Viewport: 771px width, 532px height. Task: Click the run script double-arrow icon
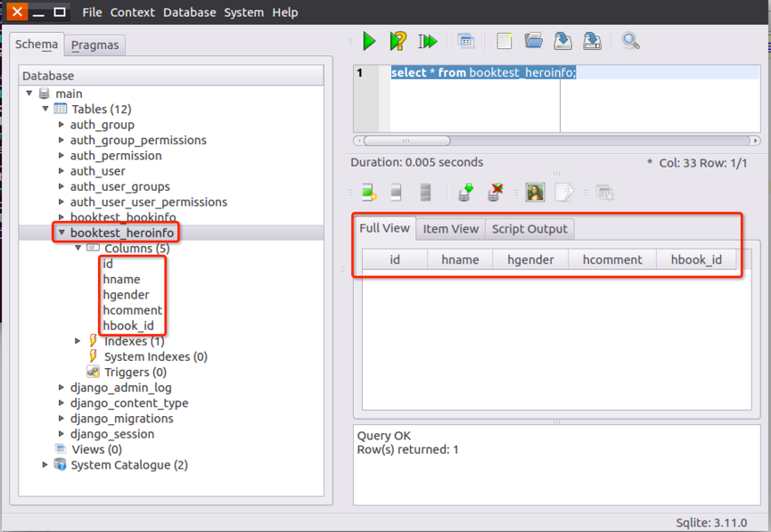(428, 41)
